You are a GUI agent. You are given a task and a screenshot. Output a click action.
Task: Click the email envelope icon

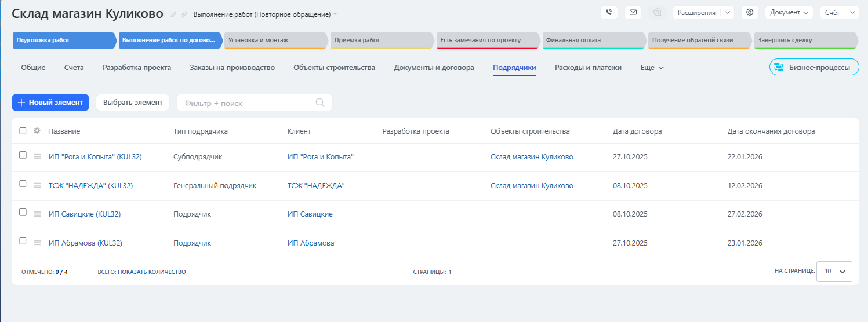coord(633,12)
